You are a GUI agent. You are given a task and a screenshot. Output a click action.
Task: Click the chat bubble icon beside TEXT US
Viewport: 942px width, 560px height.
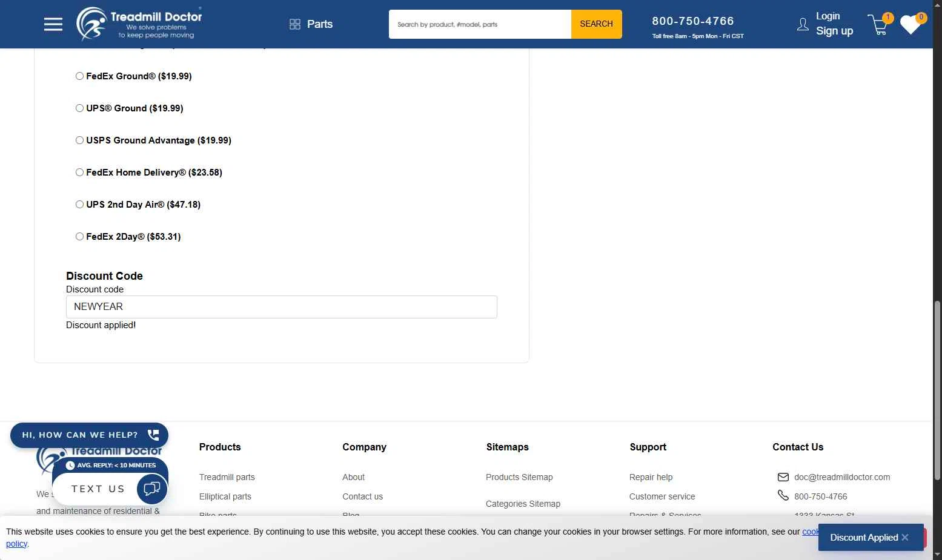tap(152, 489)
